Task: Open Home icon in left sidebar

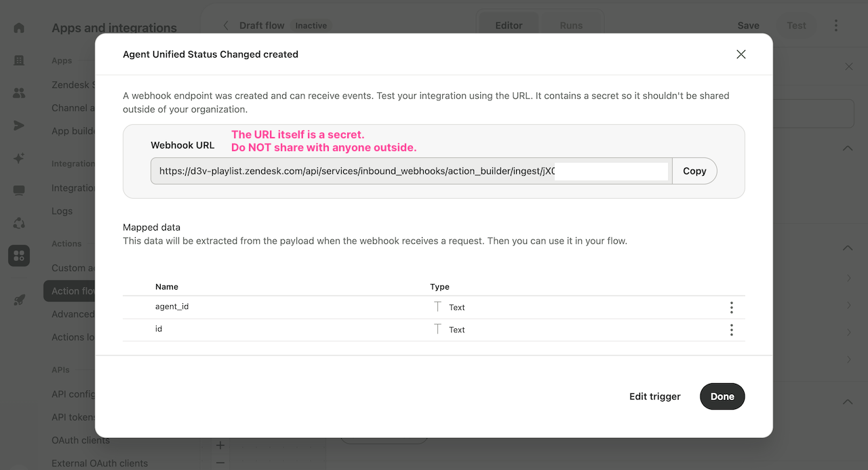Action: (19, 28)
